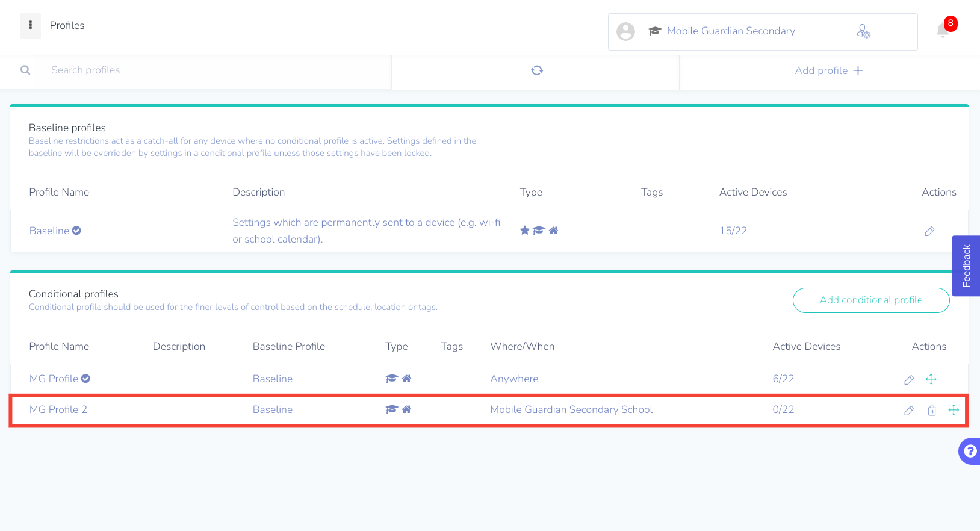Viewport: 980px width, 531px height.
Task: Click the Where/When column header
Action: point(523,346)
